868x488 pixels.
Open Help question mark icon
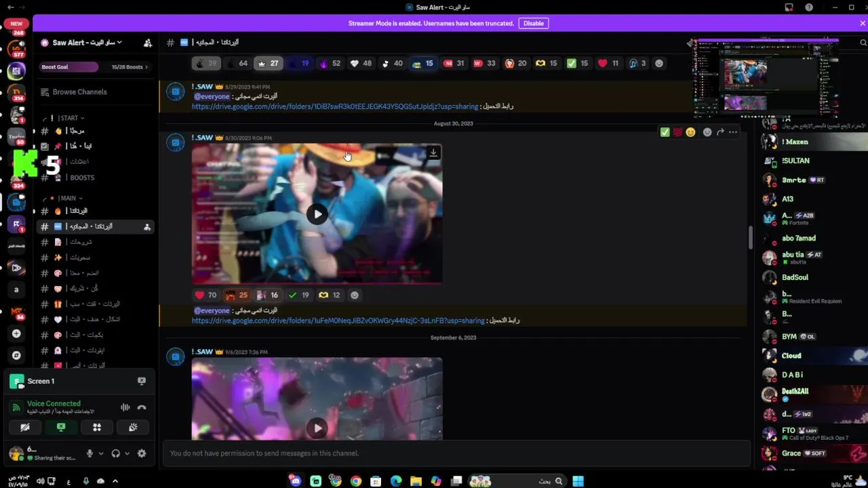(x=809, y=7)
